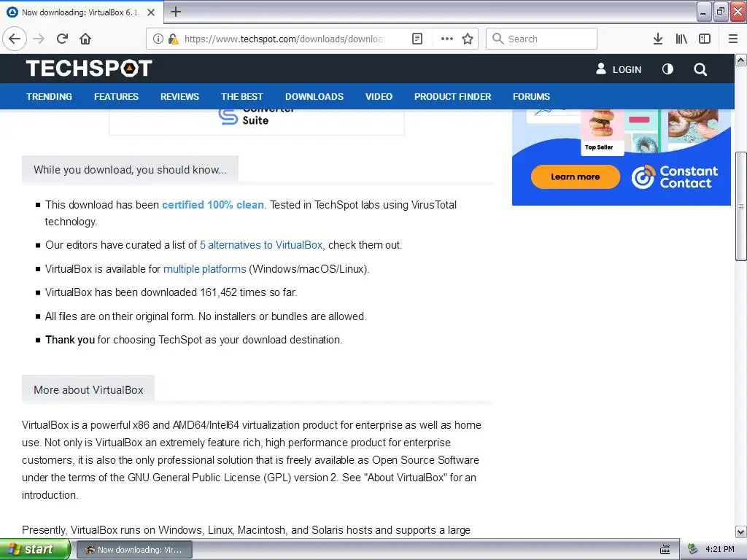The image size is (747, 560).
Task: Open the Firefox downloads panel
Action: click(658, 39)
